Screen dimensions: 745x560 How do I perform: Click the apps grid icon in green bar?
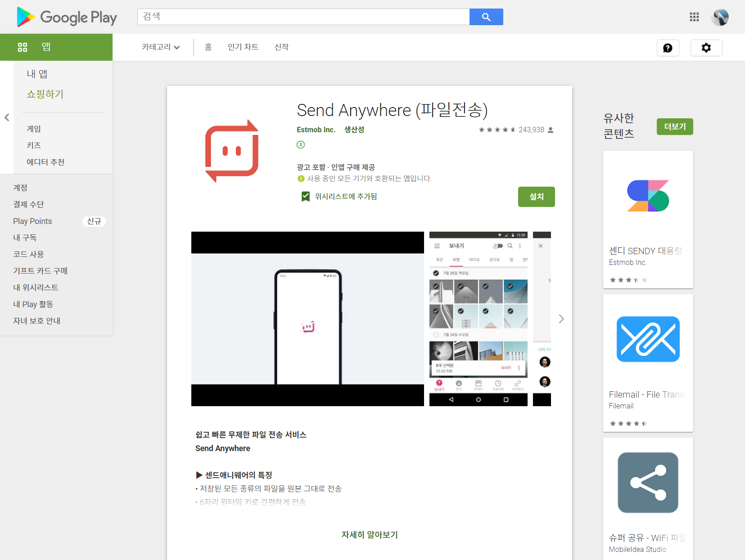[x=23, y=47]
